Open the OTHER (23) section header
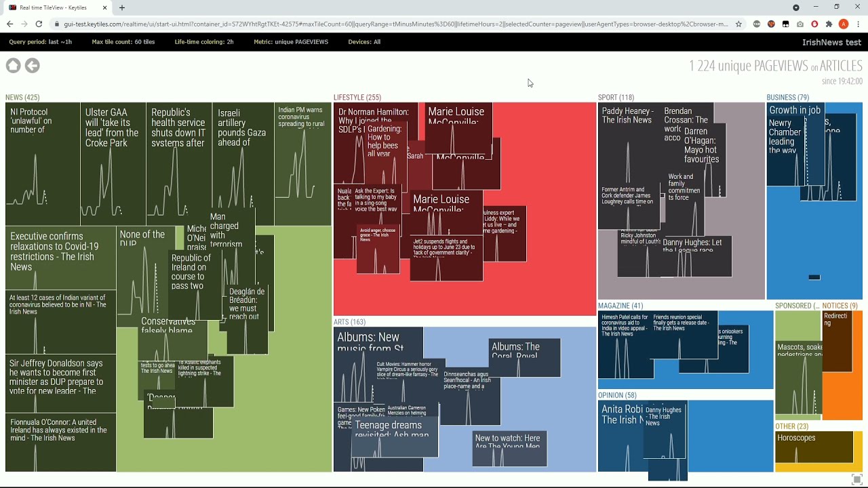 point(792,426)
